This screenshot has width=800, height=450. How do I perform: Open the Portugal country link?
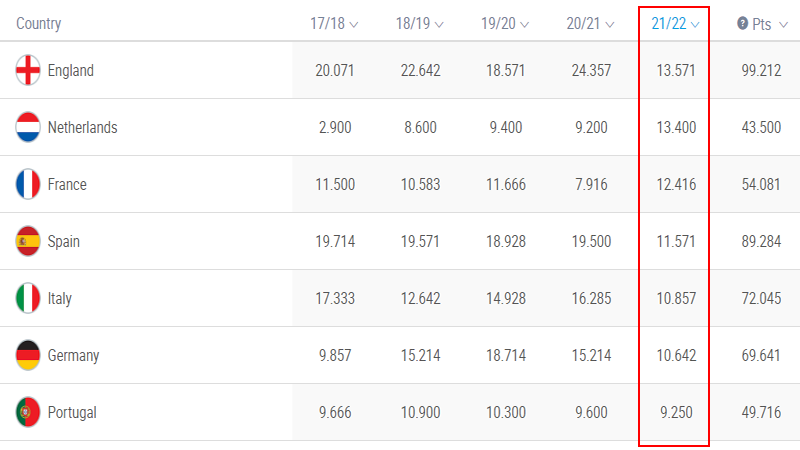pos(72,413)
